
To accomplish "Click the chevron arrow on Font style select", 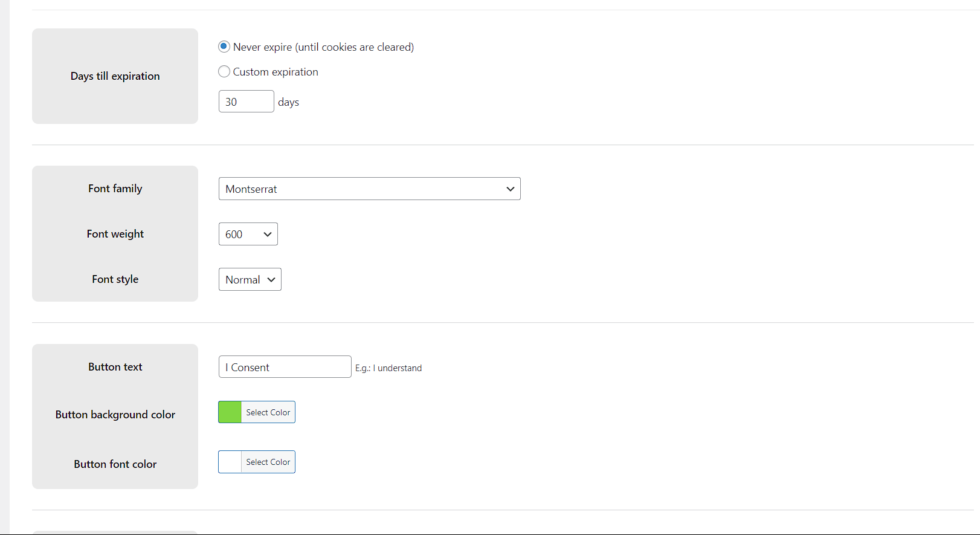I will click(271, 279).
